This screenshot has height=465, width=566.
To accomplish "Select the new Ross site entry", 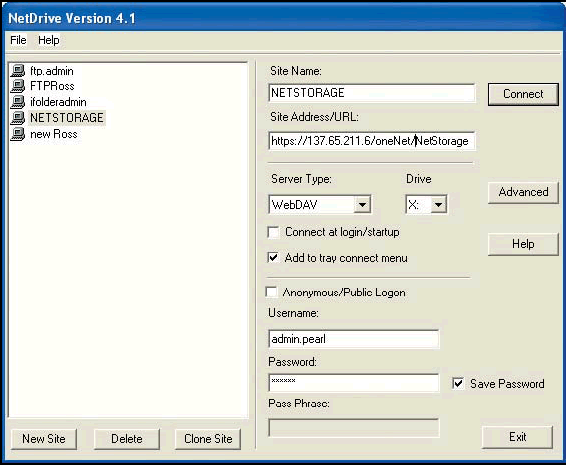I will tap(54, 134).
